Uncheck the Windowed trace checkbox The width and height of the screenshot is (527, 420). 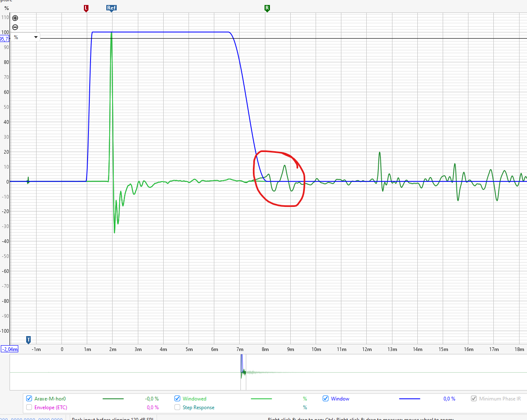(x=177, y=399)
